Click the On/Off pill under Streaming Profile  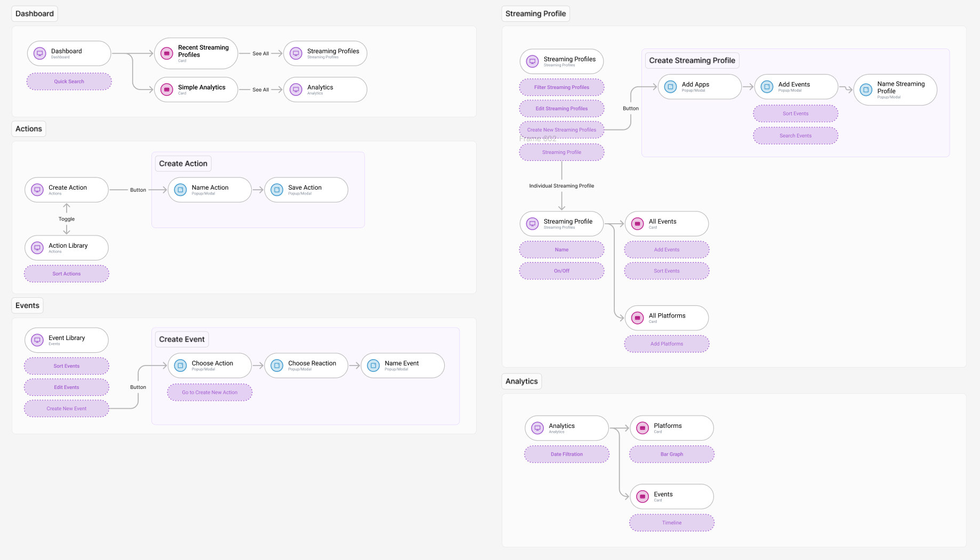pos(561,271)
